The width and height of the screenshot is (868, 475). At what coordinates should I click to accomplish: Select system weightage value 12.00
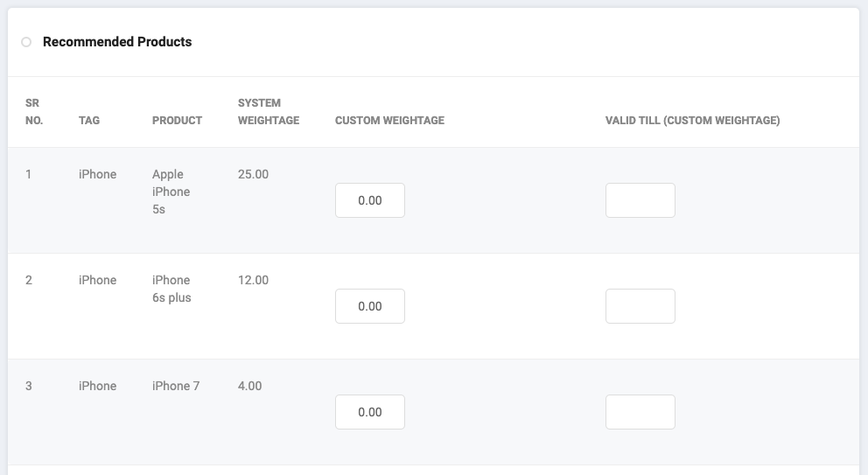point(253,280)
